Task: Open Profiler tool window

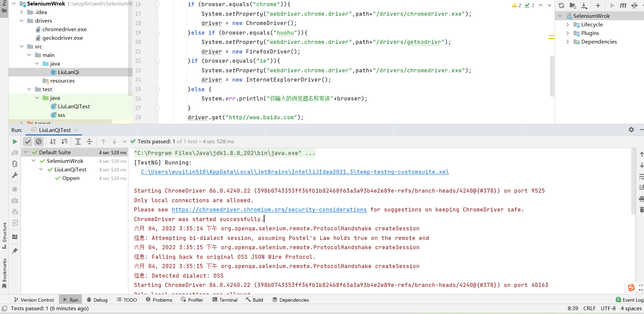Action: [x=192, y=300]
